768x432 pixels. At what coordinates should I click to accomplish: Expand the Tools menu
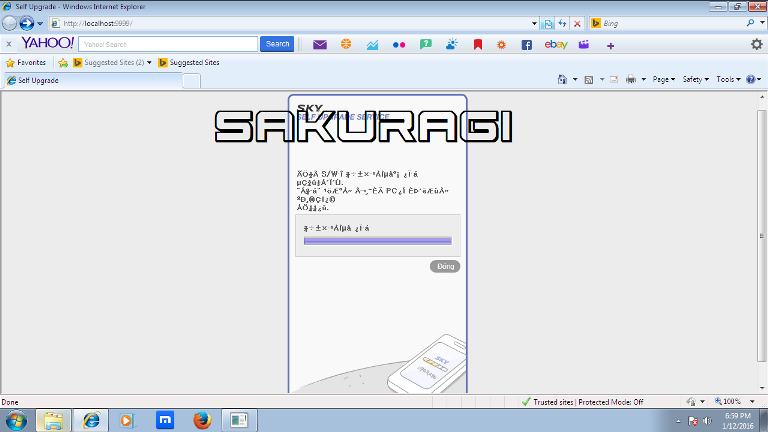pos(727,79)
